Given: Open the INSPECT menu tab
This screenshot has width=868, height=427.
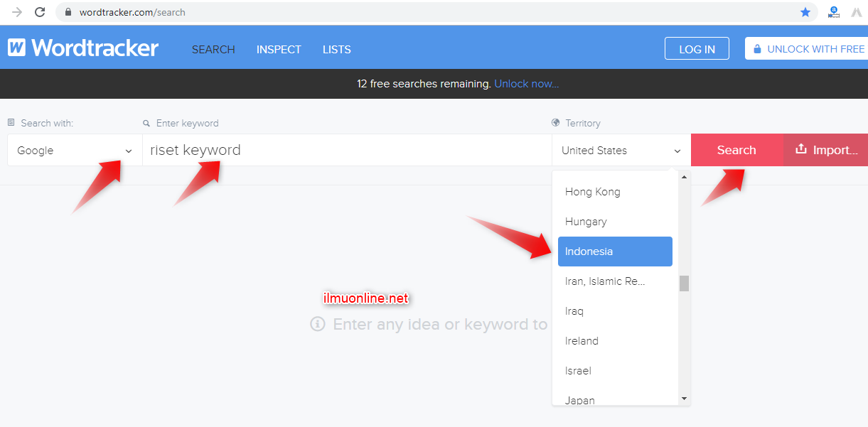Looking at the screenshot, I should [279, 49].
